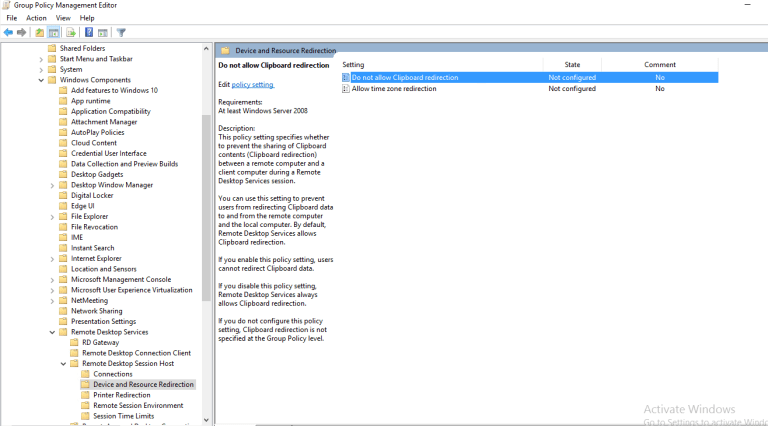This screenshot has width=768, height=426.
Task: Select the IME folder
Action: pos(77,237)
